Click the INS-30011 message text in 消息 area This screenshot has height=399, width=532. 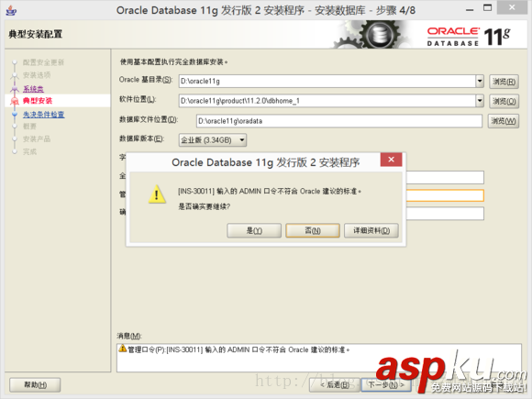click(x=238, y=349)
